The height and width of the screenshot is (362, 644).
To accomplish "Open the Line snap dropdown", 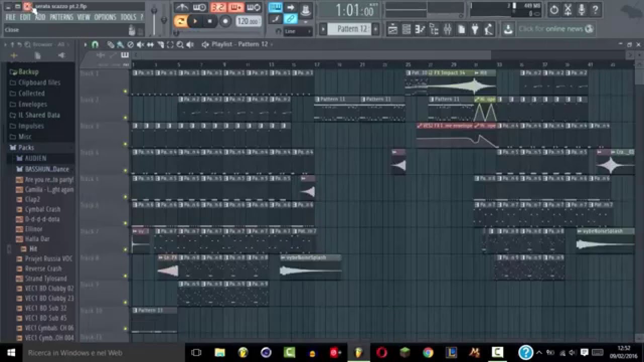I will pos(298,31).
